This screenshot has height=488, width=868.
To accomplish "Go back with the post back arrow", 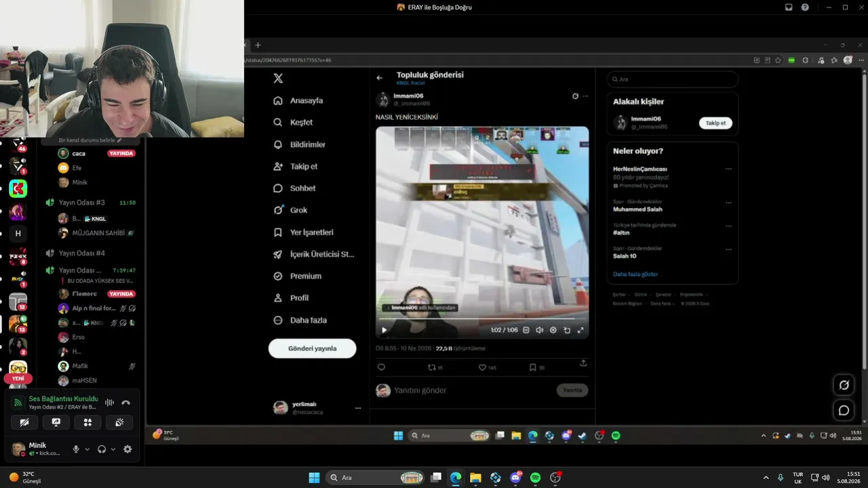I will click(x=380, y=78).
